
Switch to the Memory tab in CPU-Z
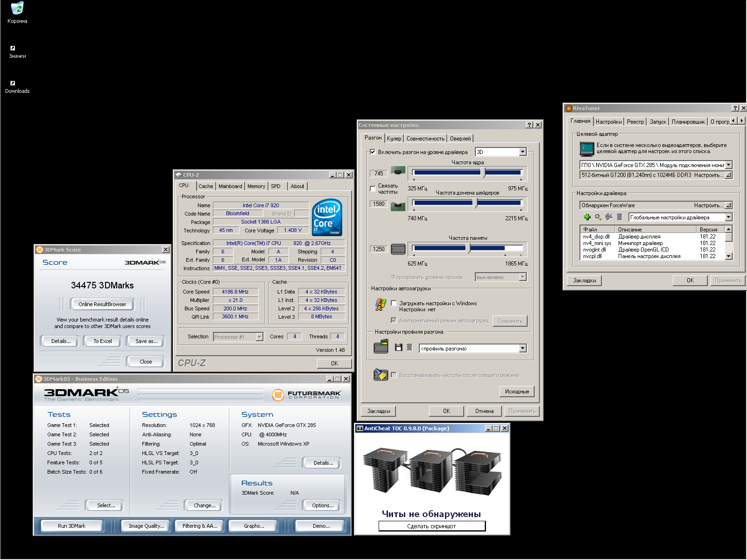[x=256, y=186]
